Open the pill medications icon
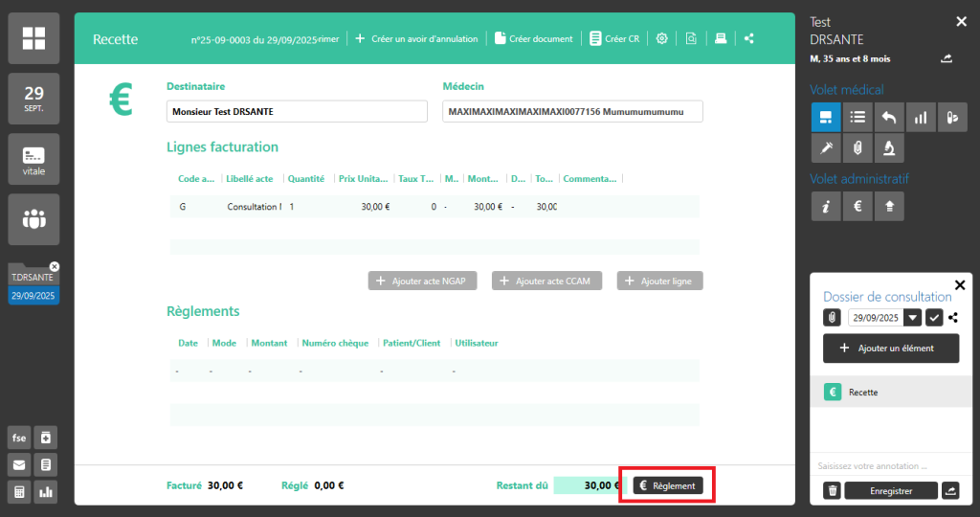Viewport: 980px width, 517px height. [952, 117]
